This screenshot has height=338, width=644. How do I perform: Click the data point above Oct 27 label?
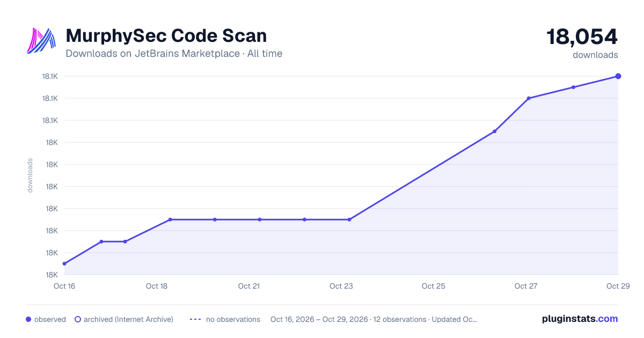[529, 98]
